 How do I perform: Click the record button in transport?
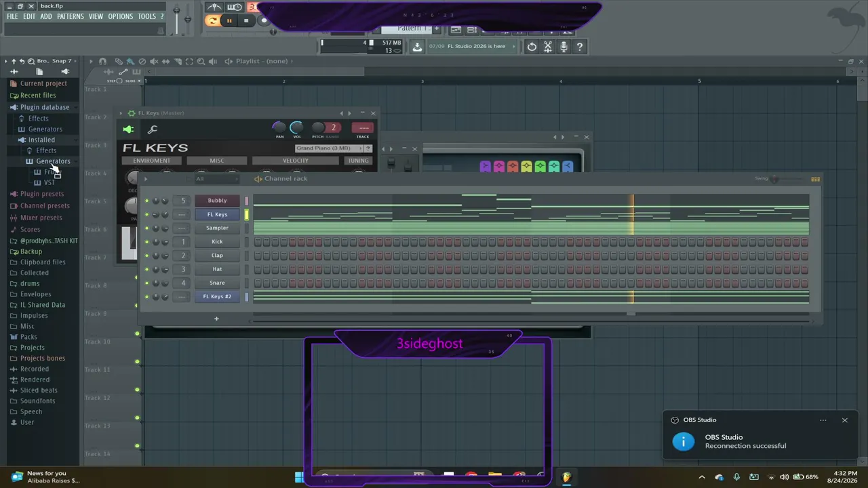[x=264, y=20]
